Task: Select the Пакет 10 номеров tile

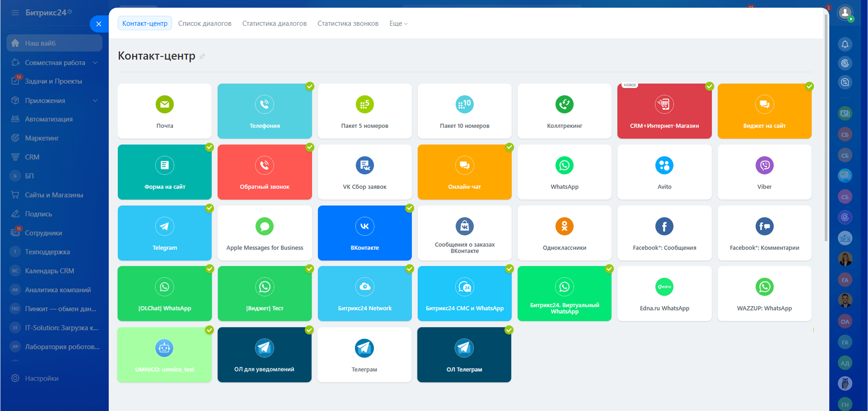Action: pyautogui.click(x=465, y=111)
